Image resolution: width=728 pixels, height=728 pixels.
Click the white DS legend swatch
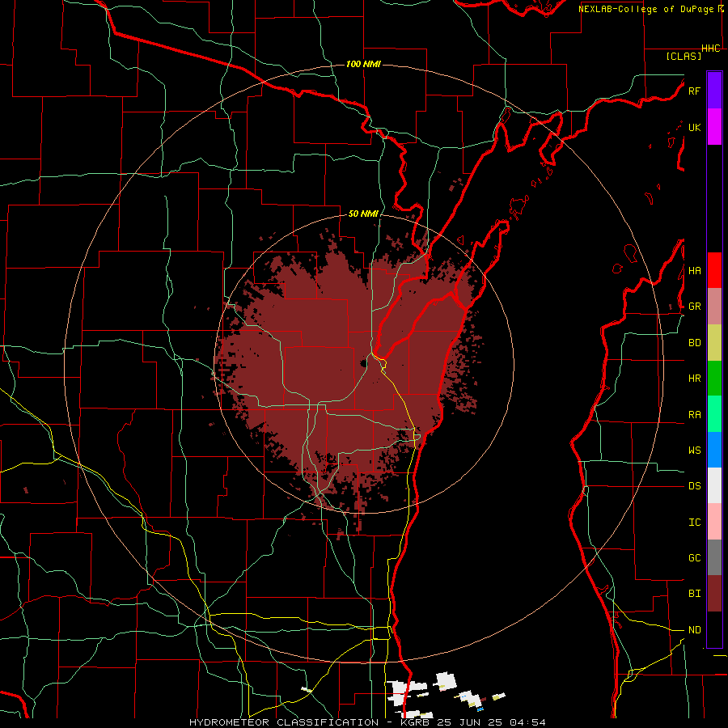click(714, 485)
